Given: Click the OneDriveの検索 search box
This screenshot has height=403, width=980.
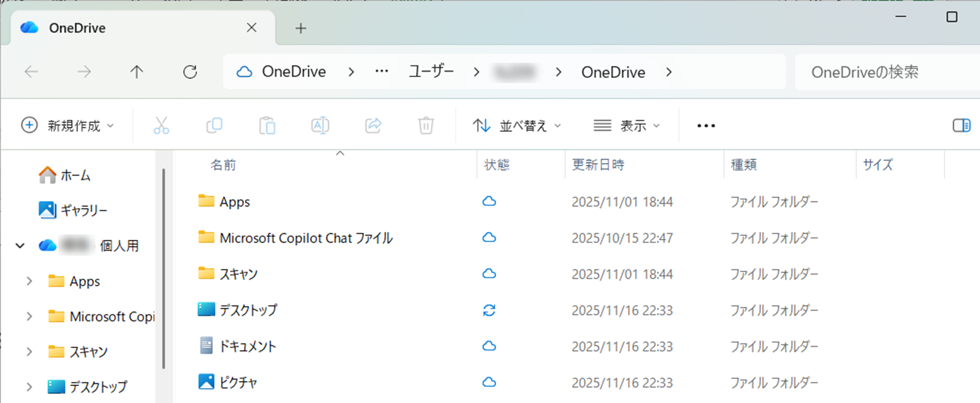Looking at the screenshot, I should click(x=881, y=72).
